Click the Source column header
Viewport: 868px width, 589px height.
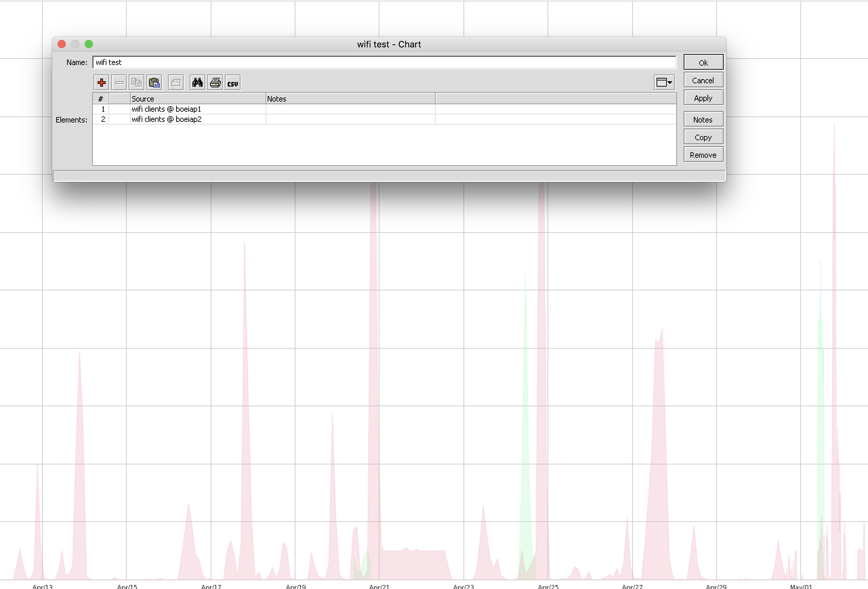143,99
